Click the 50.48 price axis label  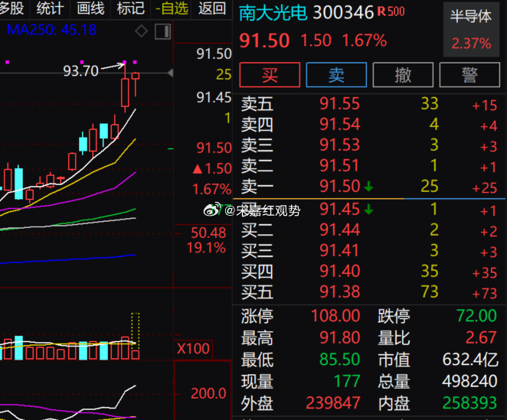(208, 233)
